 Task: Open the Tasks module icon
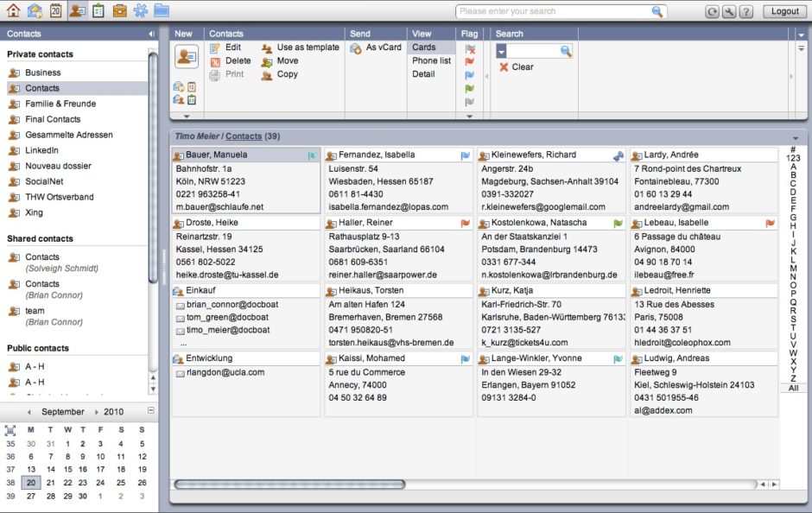98,10
